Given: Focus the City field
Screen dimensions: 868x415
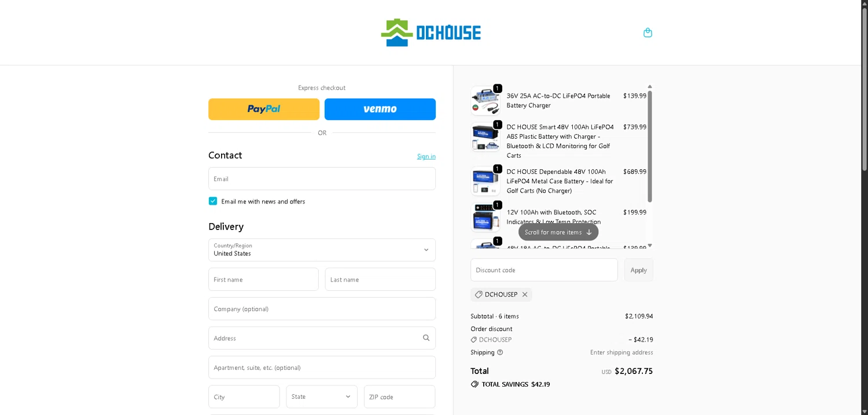Looking at the screenshot, I should 244,397.
